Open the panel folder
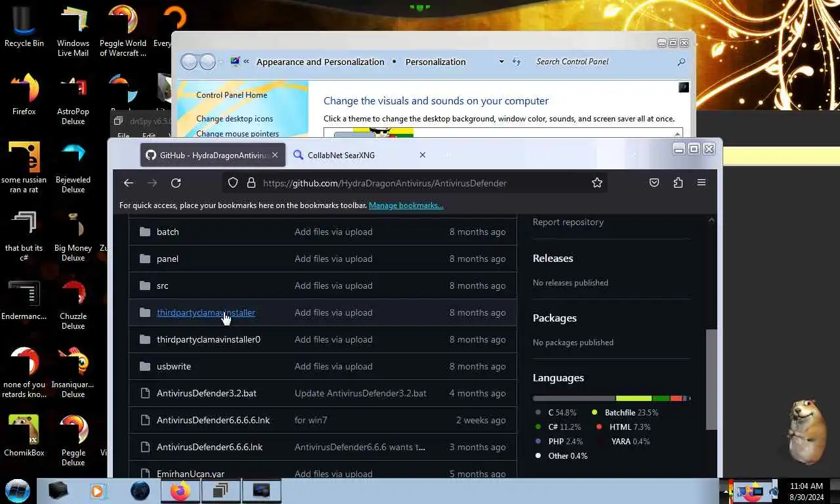Viewport: 840px width, 504px height. (x=167, y=259)
